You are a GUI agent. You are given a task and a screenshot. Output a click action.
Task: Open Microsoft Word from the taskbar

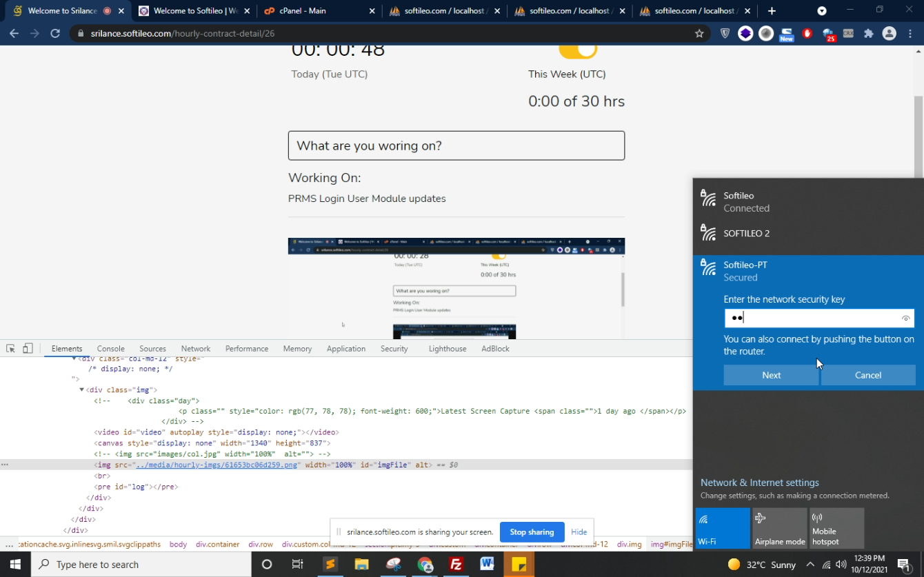(x=488, y=565)
